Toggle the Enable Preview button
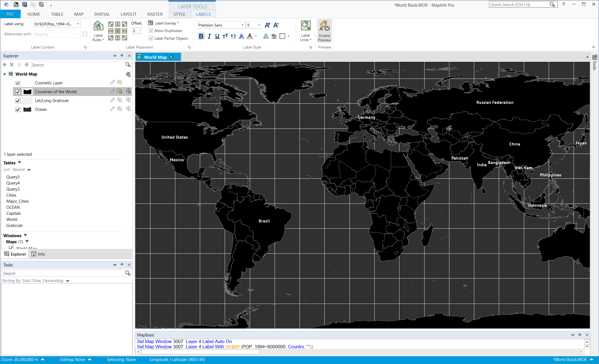 pyautogui.click(x=324, y=31)
